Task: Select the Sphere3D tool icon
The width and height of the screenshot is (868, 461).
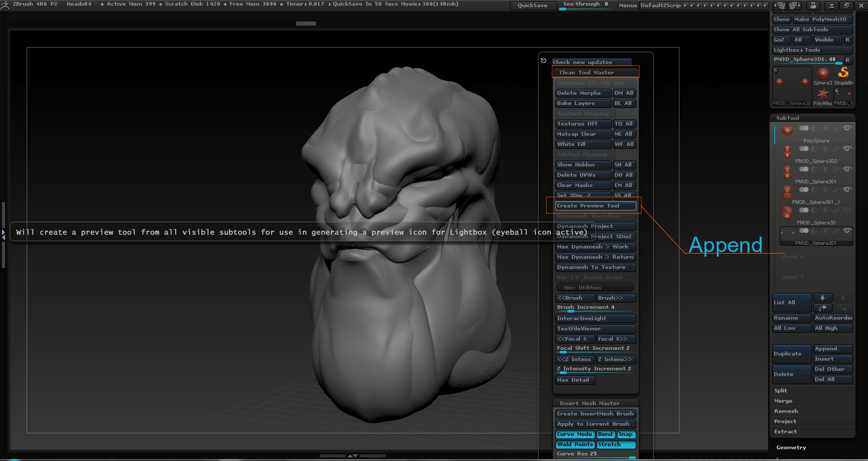Action: click(823, 73)
